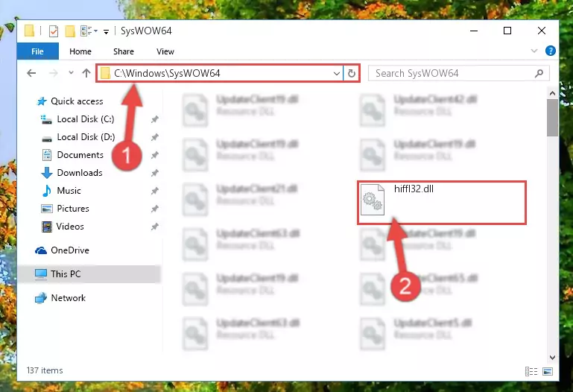The width and height of the screenshot is (573, 392).
Task: Open Explorer Help icon
Action: (x=551, y=51)
